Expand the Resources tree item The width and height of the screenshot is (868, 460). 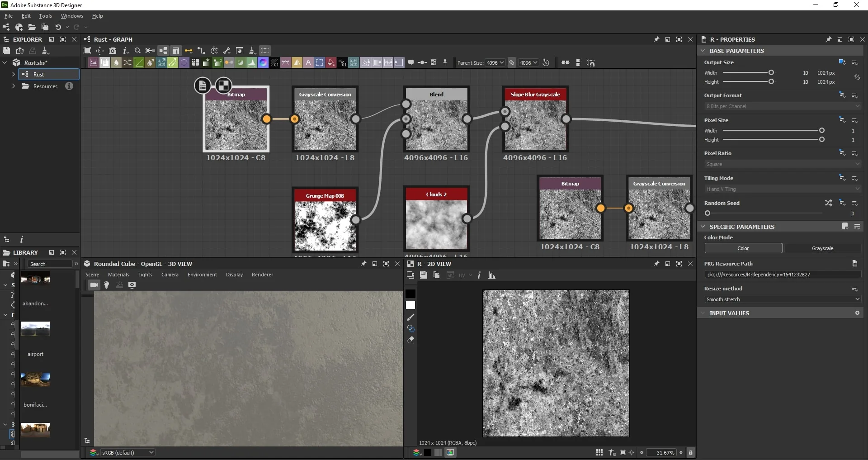pos(13,86)
